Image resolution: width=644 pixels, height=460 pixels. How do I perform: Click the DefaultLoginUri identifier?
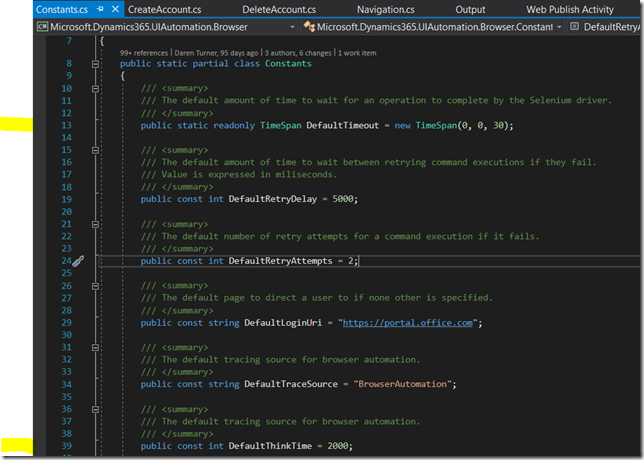coord(283,323)
